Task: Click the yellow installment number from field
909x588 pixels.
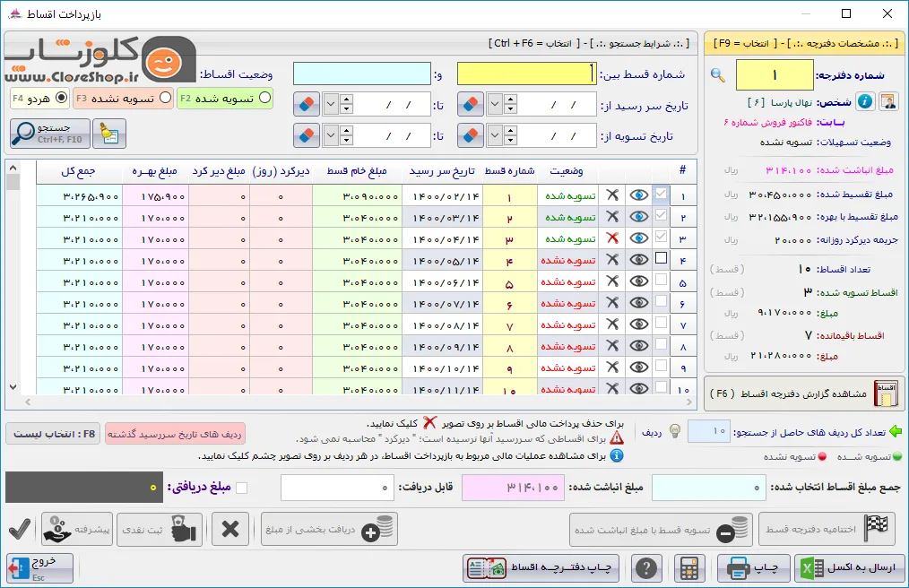Action: point(526,73)
